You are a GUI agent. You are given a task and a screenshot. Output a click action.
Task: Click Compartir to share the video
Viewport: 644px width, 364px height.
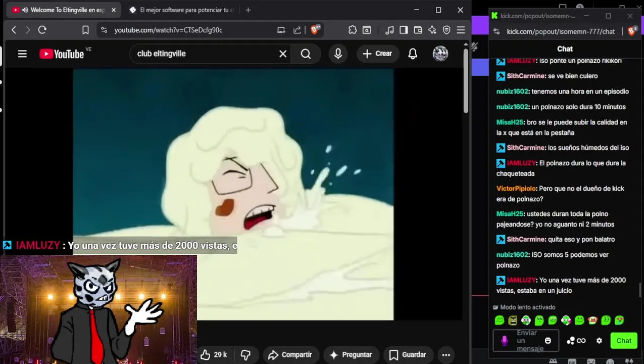(290, 355)
